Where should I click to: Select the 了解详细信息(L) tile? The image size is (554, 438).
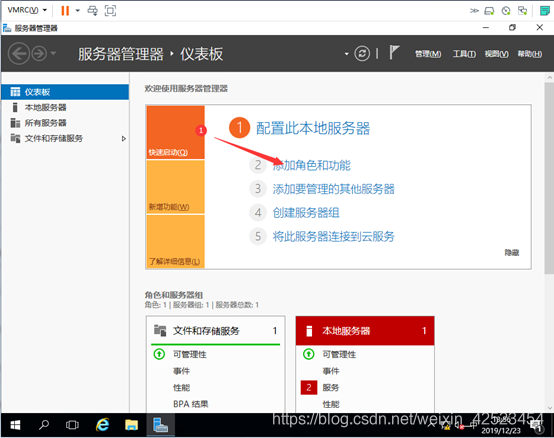tap(176, 241)
